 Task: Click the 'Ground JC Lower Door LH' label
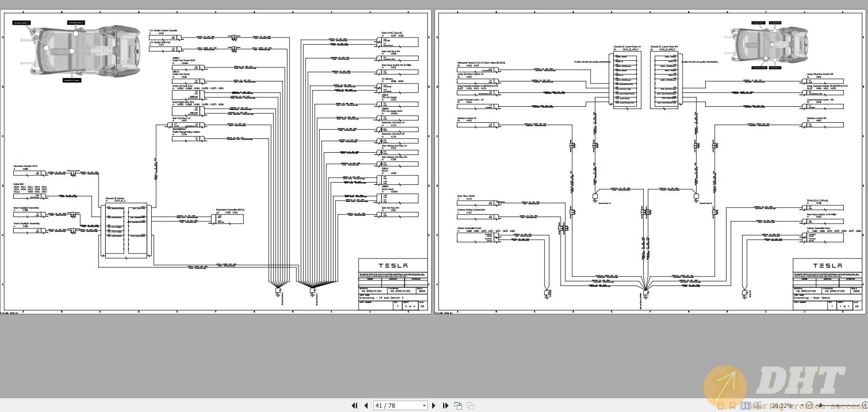pyautogui.click(x=627, y=47)
